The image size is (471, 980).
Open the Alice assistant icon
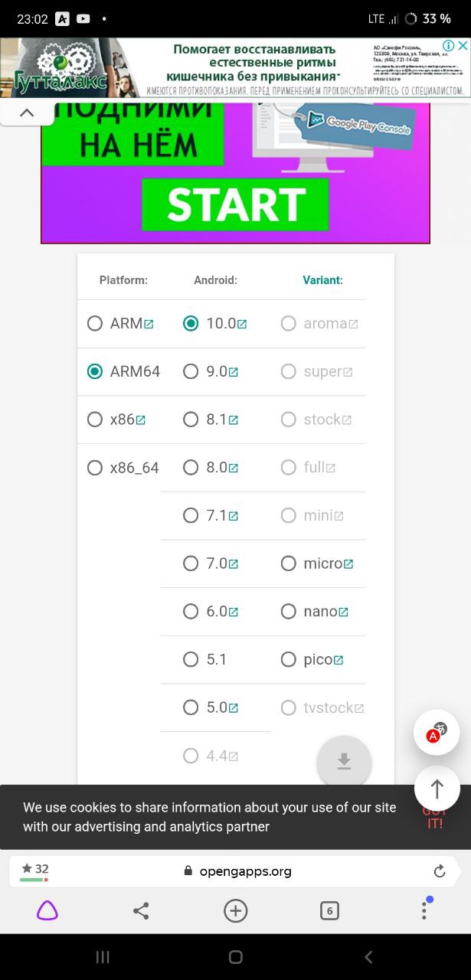tap(47, 910)
